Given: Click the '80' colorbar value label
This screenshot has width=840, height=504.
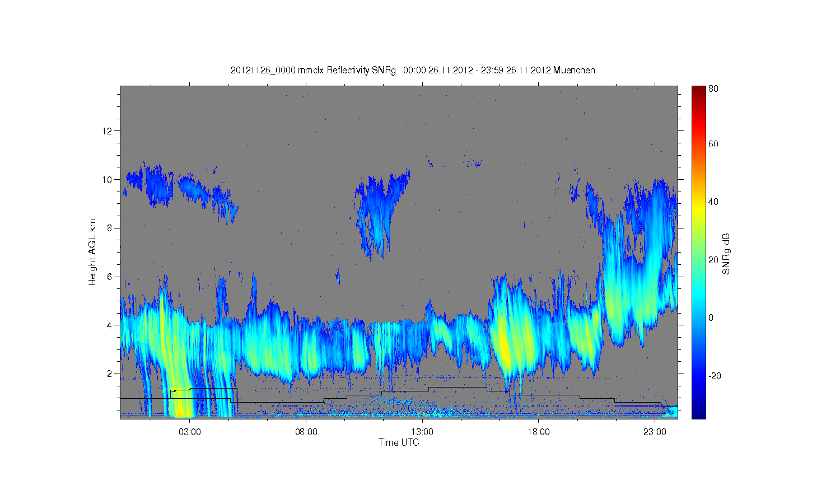Looking at the screenshot, I should [x=713, y=88].
